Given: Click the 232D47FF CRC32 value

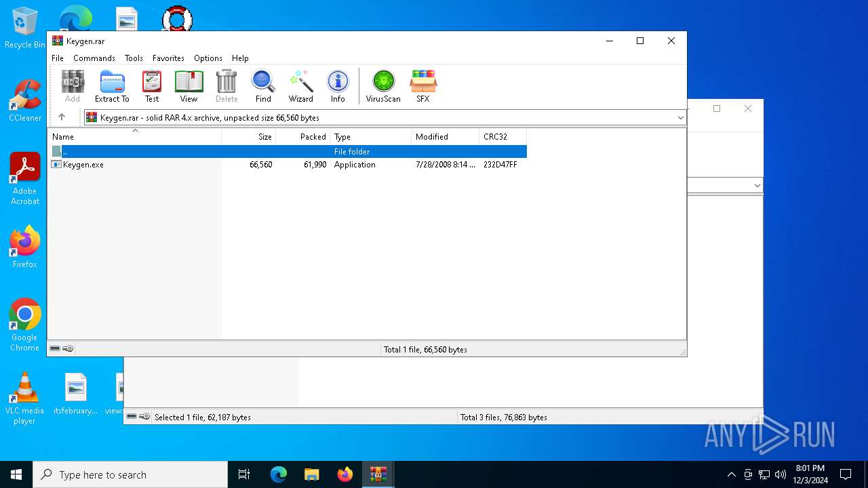Looking at the screenshot, I should [500, 165].
